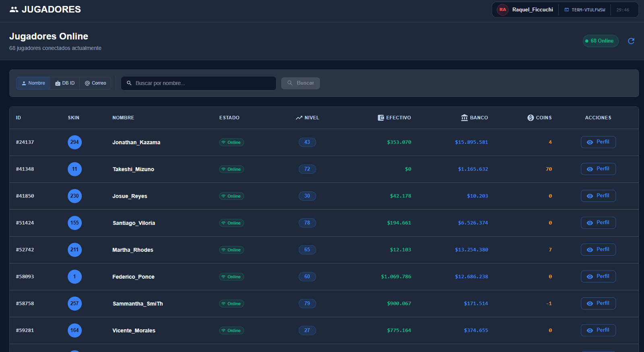
Task: Click the SKIN column header
Action: coord(74,118)
